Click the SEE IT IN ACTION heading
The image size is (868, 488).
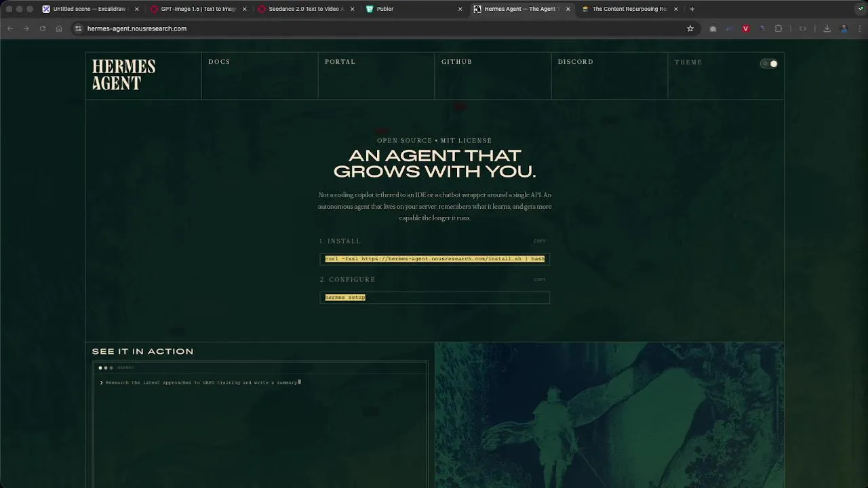(x=142, y=351)
